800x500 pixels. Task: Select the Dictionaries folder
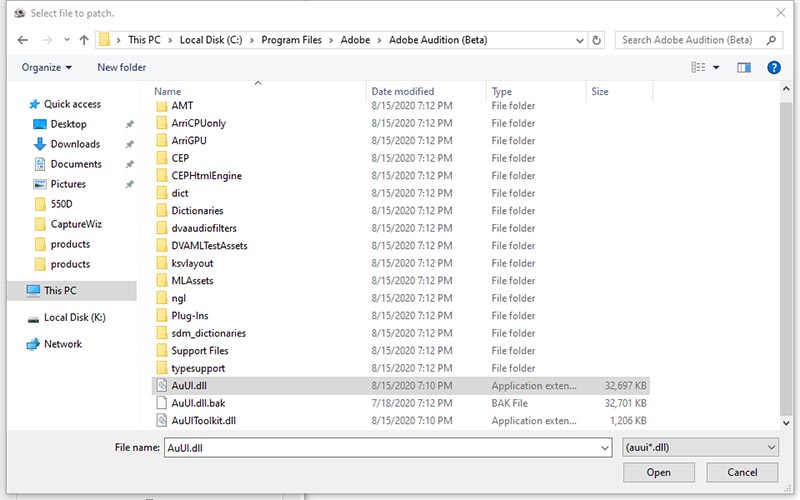pyautogui.click(x=197, y=211)
